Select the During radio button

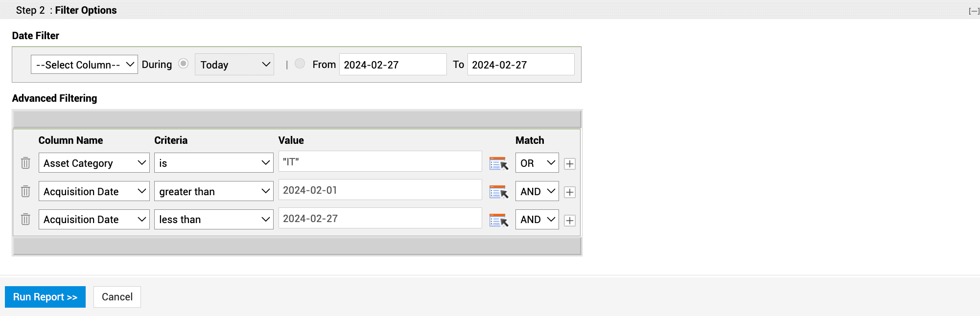[x=184, y=64]
